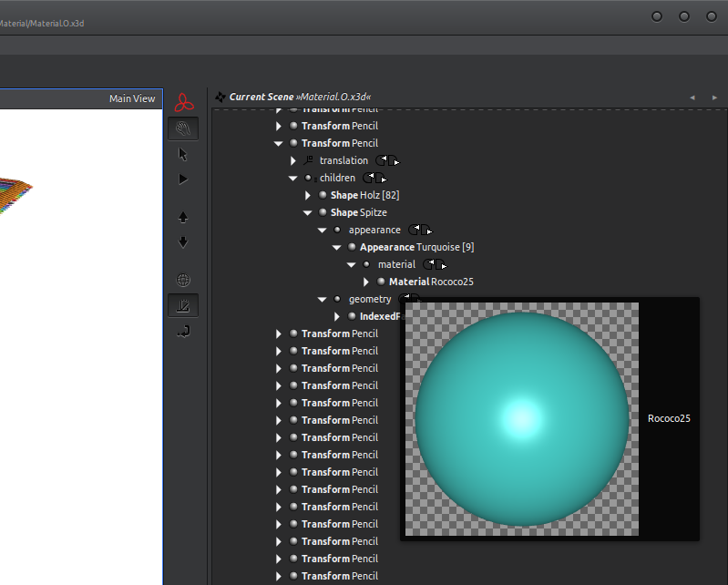Screen dimensions: 728x585
Task: Click the play triangle toolbar icon
Action: [183, 180]
